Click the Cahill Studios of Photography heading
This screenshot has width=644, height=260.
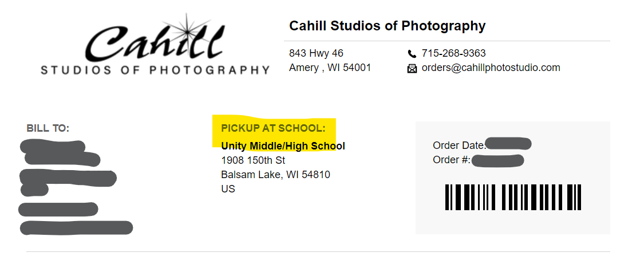387,26
